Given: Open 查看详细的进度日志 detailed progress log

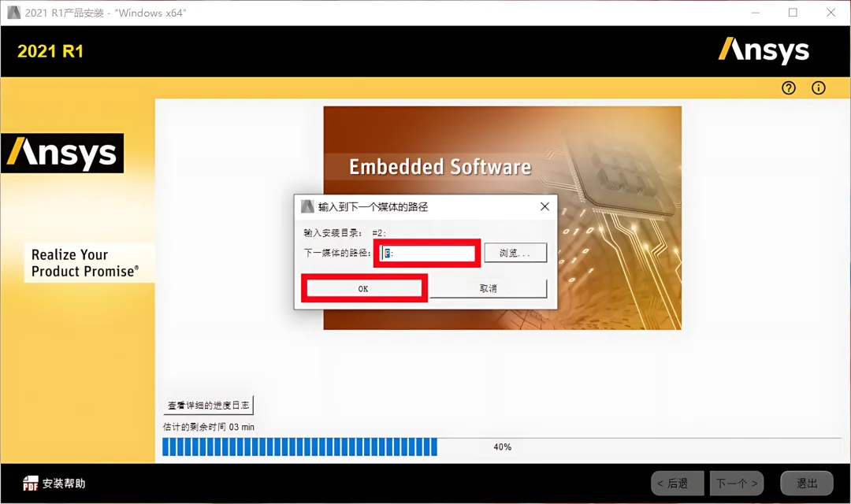Looking at the screenshot, I should 208,406.
